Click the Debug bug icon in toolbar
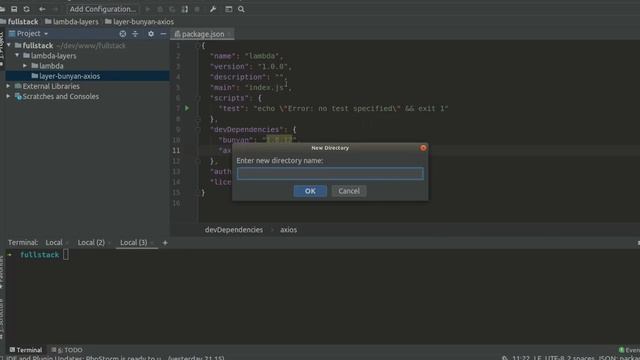The width and height of the screenshot is (640, 360). pos(160,9)
